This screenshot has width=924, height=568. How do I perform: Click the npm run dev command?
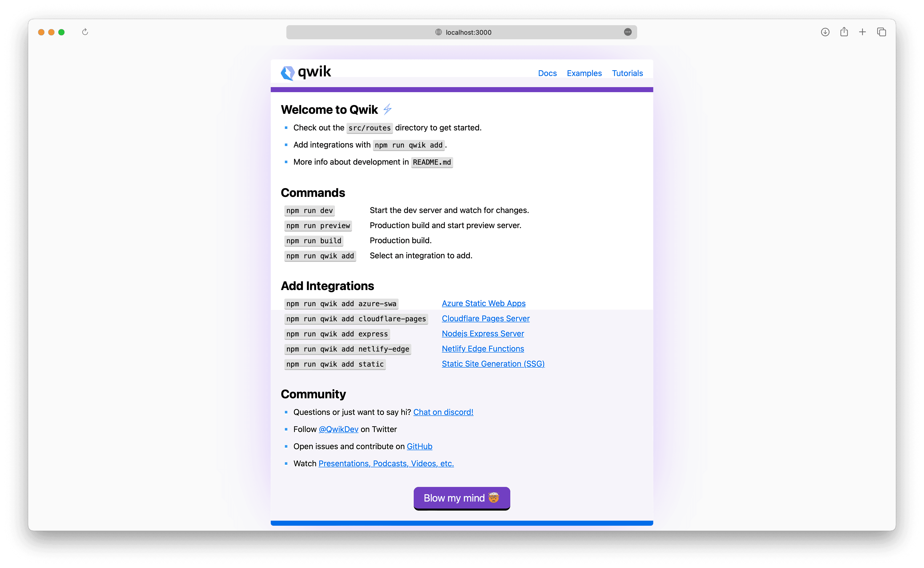(309, 211)
